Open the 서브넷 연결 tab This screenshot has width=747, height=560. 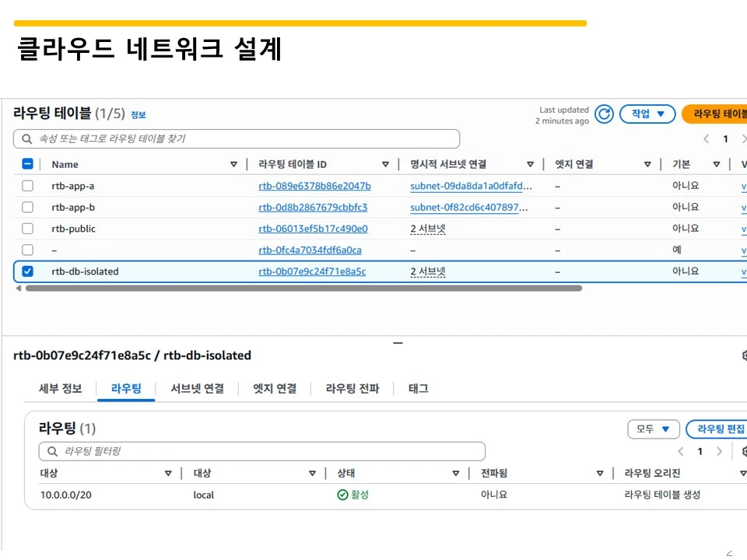coord(197,389)
